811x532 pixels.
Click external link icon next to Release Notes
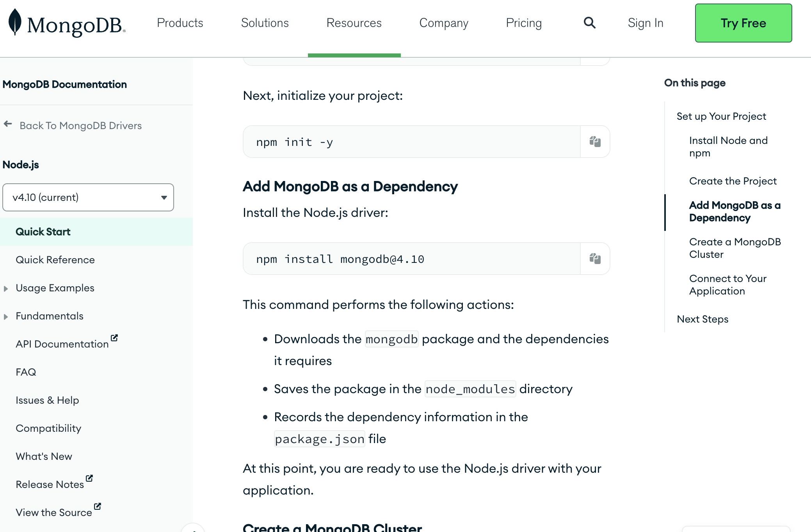[89, 478]
